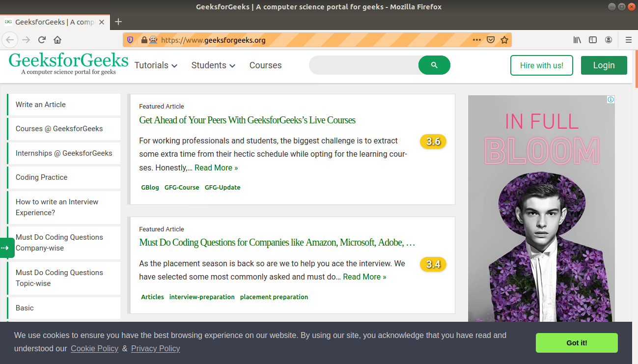Open the Articles tag
Screen dimensions: 638x364
pyautogui.click(x=152, y=297)
